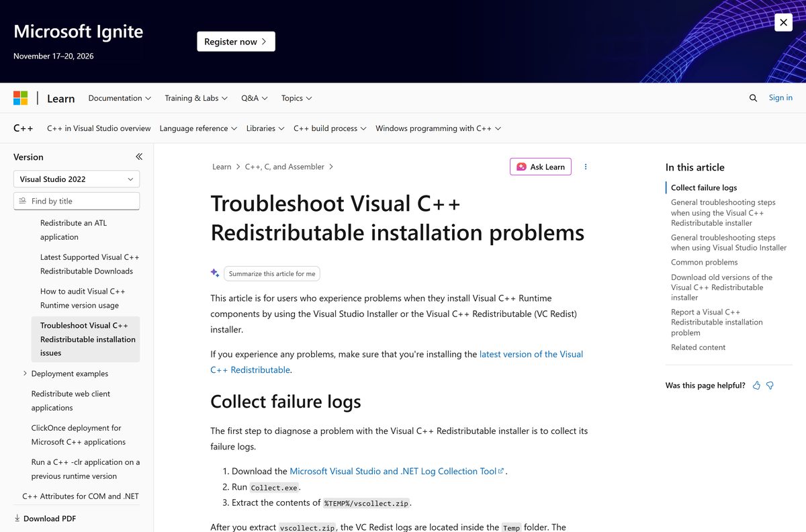Jump to Collect failure logs section
The height and width of the screenshot is (532, 806).
(704, 187)
